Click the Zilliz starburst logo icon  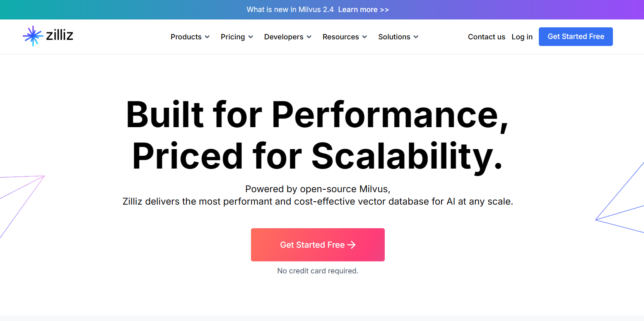(x=33, y=36)
